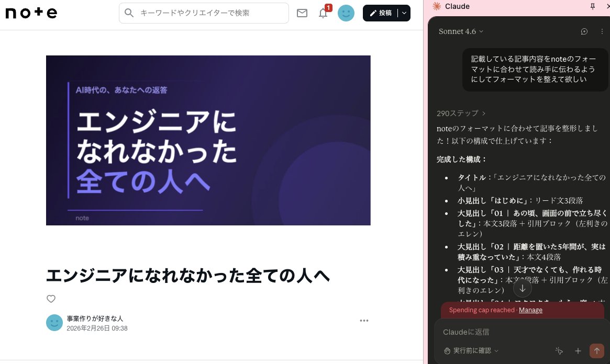Viewport: 610px width, 364px height.
Task: Open author 事業作りが好きな人 profile
Action: pos(95,318)
